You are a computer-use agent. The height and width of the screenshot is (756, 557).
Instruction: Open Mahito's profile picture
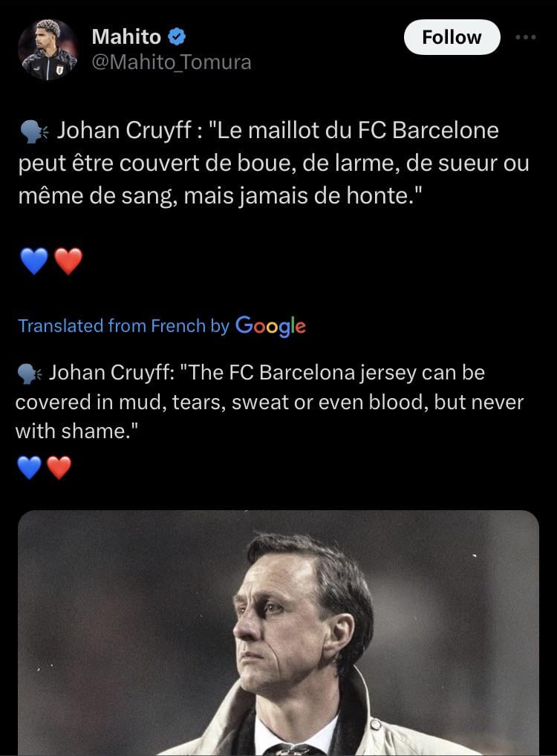pos(48,49)
